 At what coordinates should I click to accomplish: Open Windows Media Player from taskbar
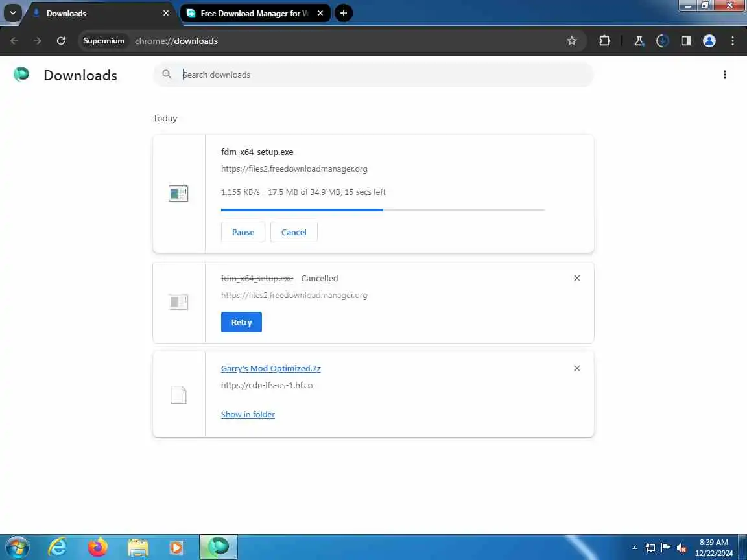[x=177, y=547]
